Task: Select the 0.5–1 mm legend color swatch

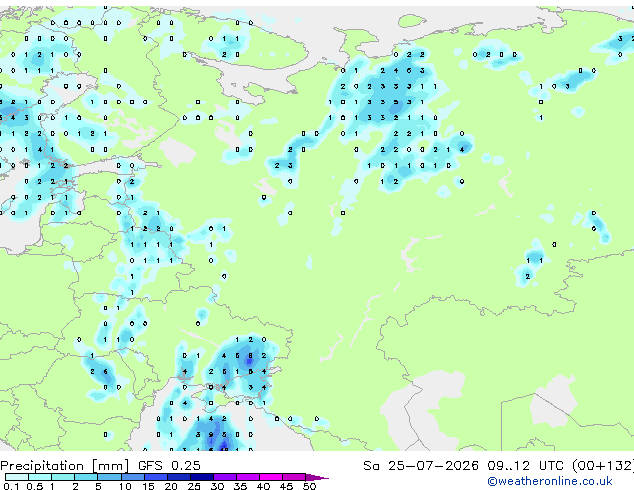Action: point(40,477)
